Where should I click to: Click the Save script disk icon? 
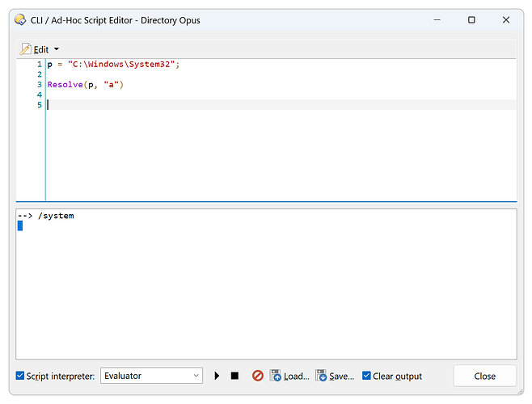(321, 376)
